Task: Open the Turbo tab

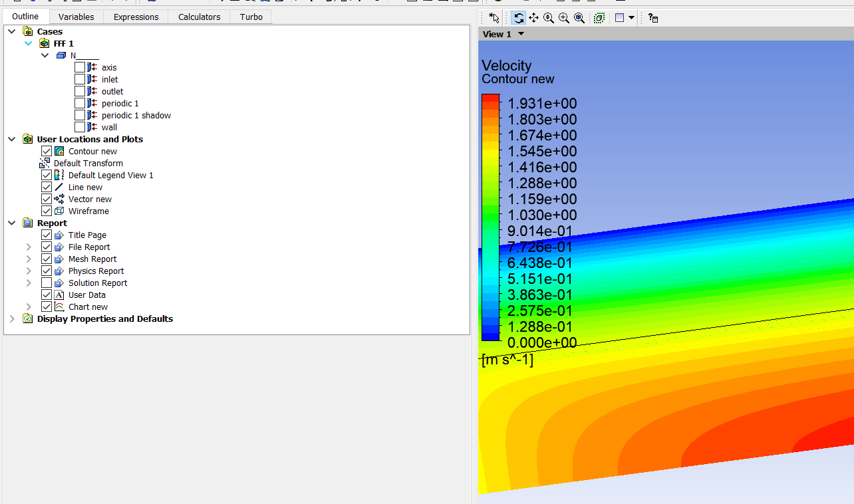Action: [x=251, y=17]
